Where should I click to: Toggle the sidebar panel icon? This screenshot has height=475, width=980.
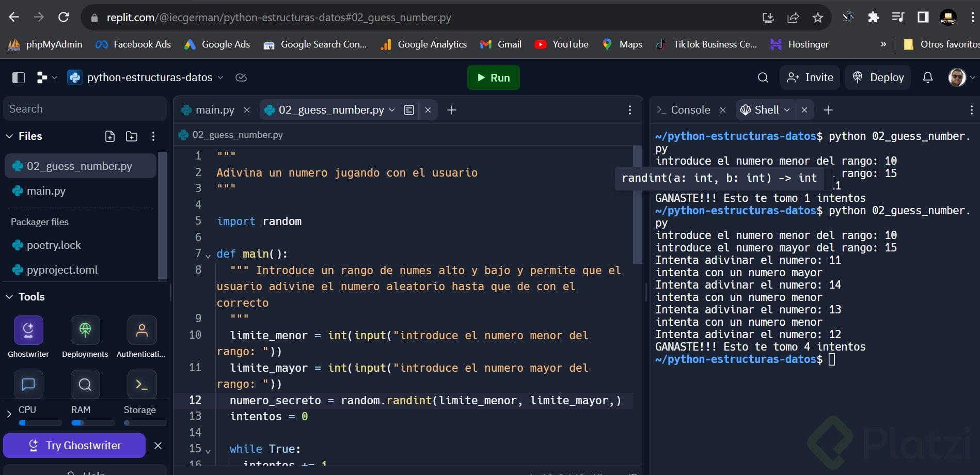coord(19,77)
